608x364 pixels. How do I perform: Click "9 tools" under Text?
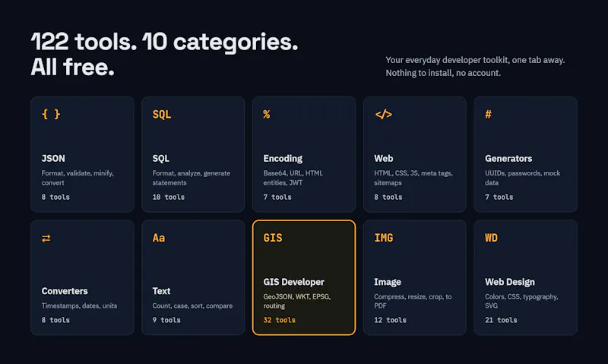tap(166, 320)
